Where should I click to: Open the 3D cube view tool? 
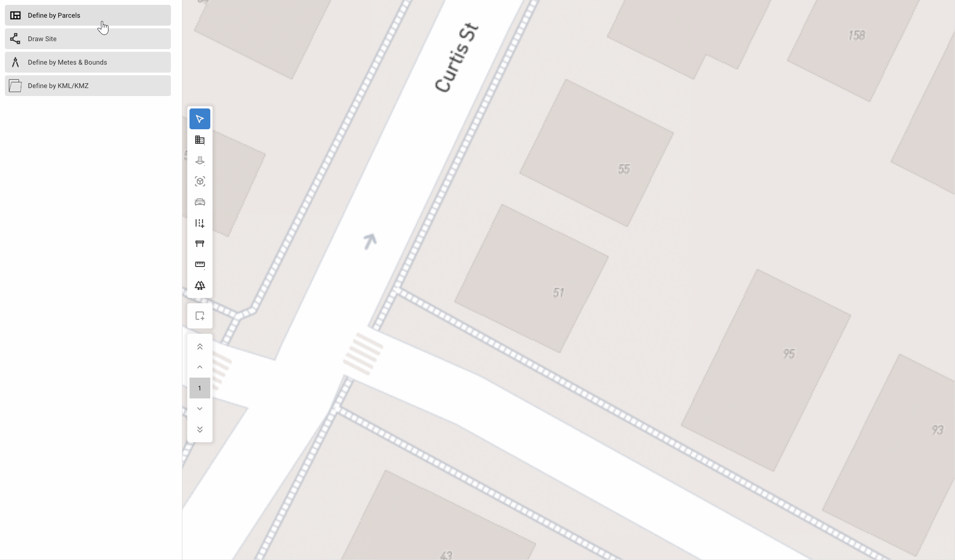click(200, 182)
